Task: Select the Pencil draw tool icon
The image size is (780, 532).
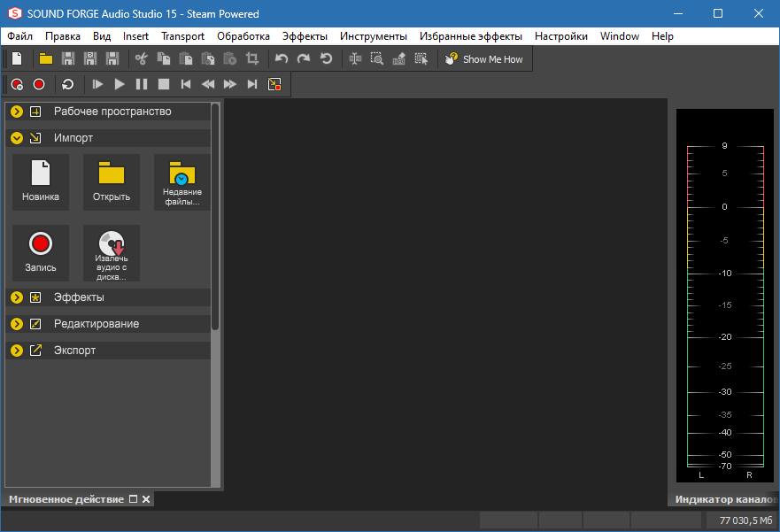Action: (399, 58)
